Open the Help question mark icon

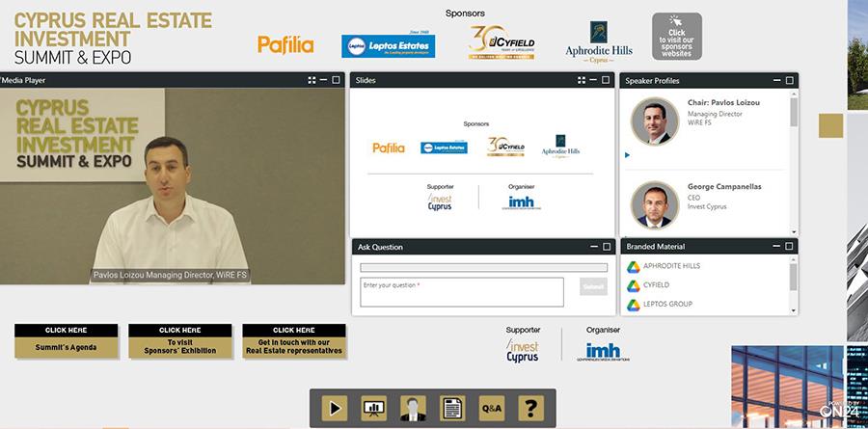pos(529,408)
